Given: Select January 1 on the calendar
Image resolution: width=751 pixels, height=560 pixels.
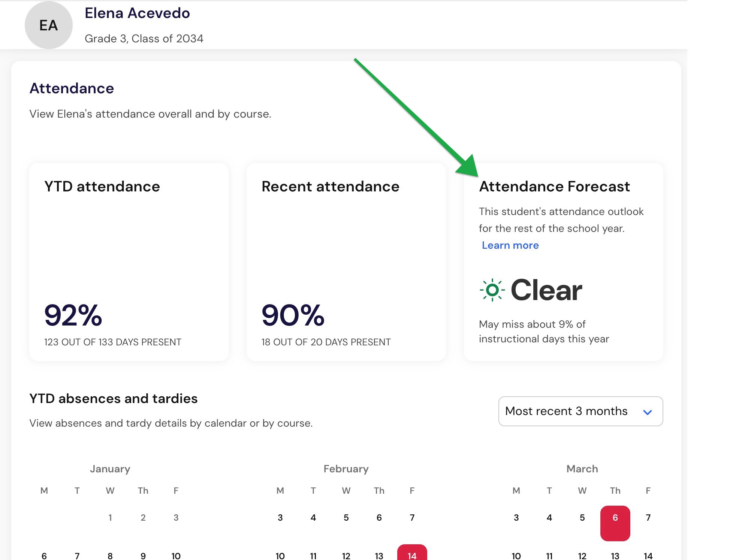Looking at the screenshot, I should pos(110,518).
